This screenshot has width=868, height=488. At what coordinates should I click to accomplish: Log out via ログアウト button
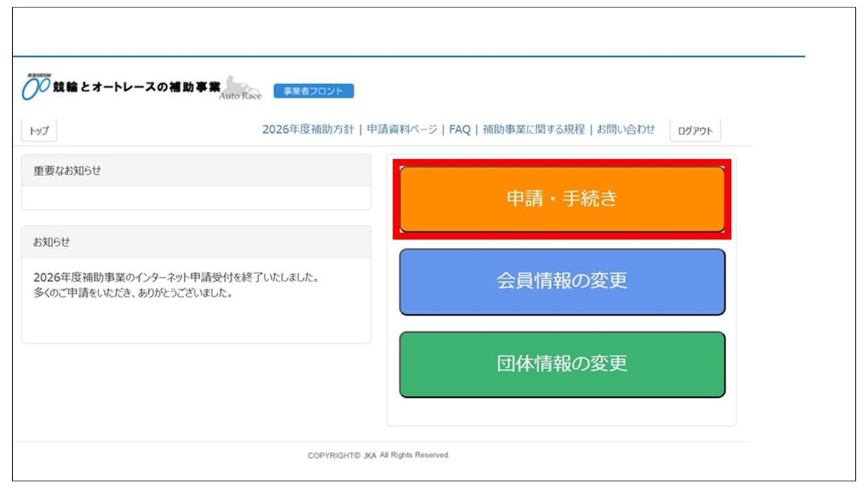(695, 131)
